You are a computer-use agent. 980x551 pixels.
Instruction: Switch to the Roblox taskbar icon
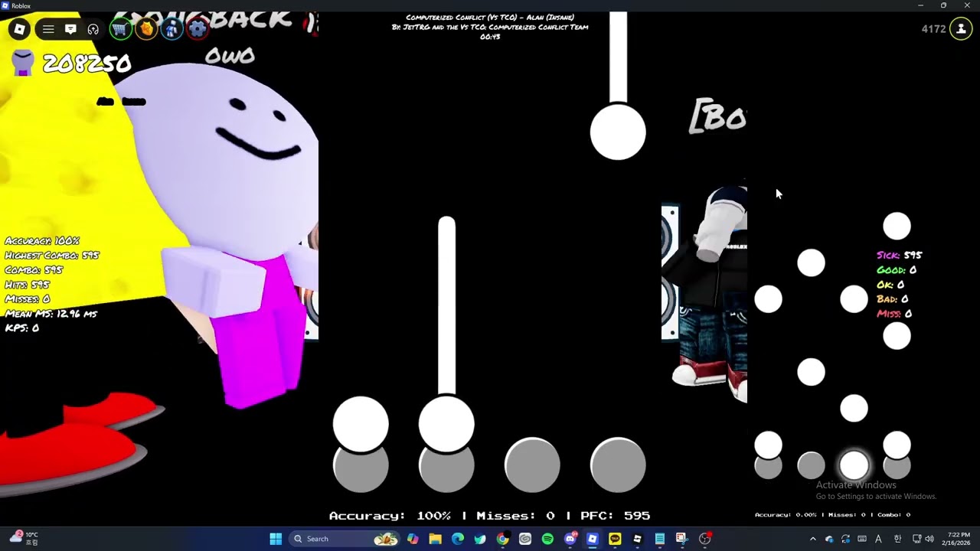[x=593, y=539]
